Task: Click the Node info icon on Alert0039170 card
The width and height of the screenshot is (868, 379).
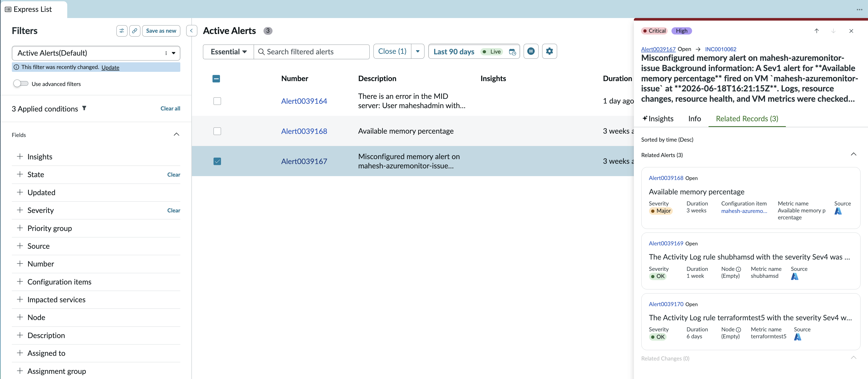Action: pos(738,330)
